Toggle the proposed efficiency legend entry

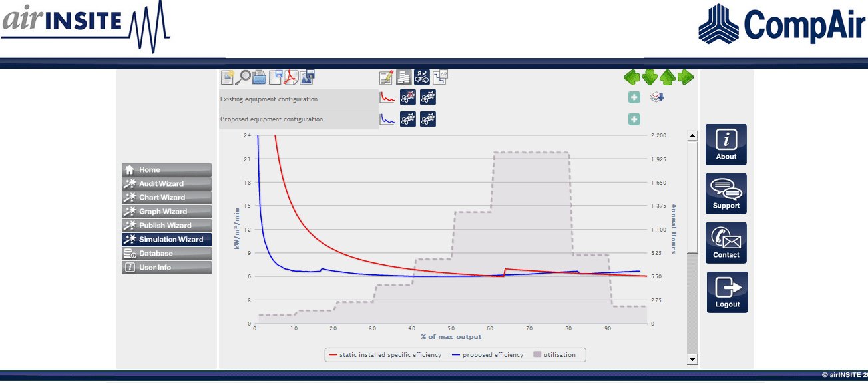point(487,355)
